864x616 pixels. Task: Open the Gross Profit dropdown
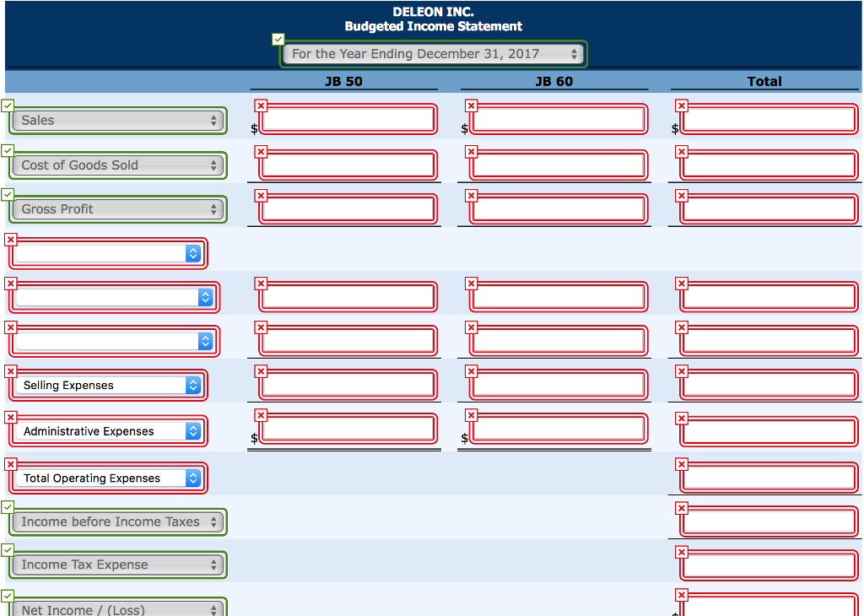pyautogui.click(x=118, y=209)
